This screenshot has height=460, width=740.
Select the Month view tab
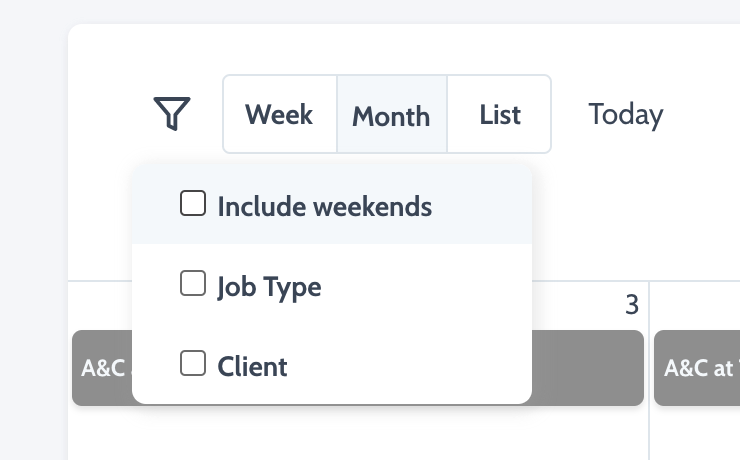(391, 115)
